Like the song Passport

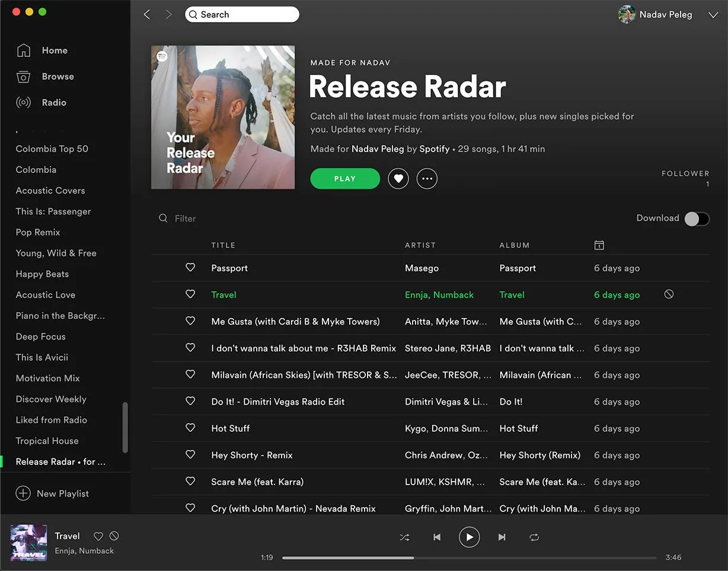190,268
